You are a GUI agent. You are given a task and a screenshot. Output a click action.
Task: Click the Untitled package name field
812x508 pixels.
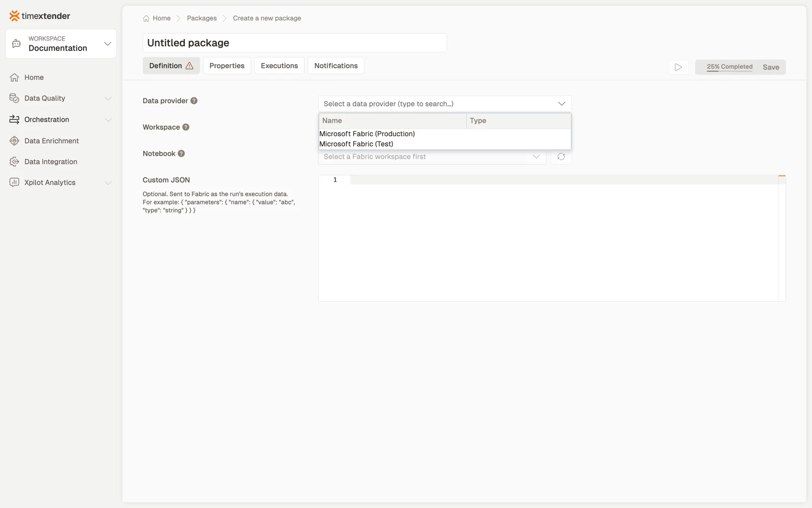tap(294, 43)
